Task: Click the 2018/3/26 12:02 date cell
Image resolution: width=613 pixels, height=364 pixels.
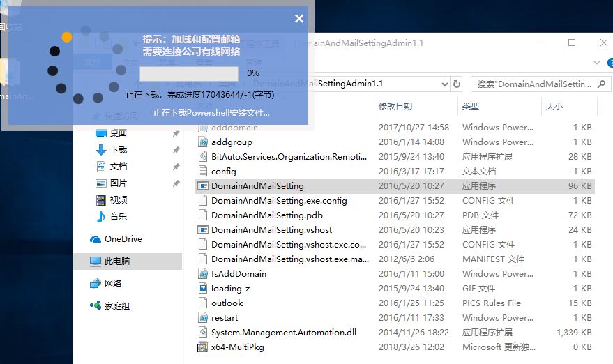Action: 411,347
